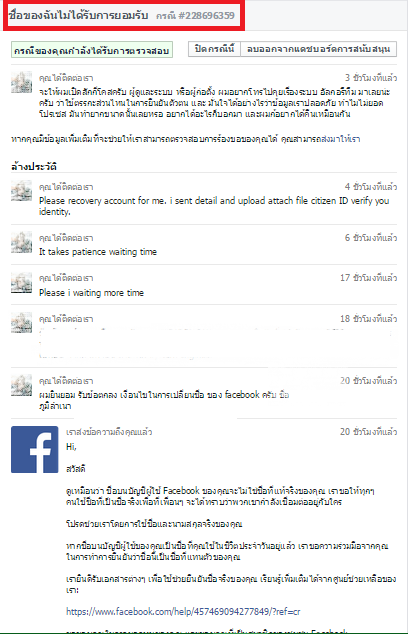408x634 pixels.
Task: Click avatar of the 20-hours-ago user message
Action: tap(21, 385)
